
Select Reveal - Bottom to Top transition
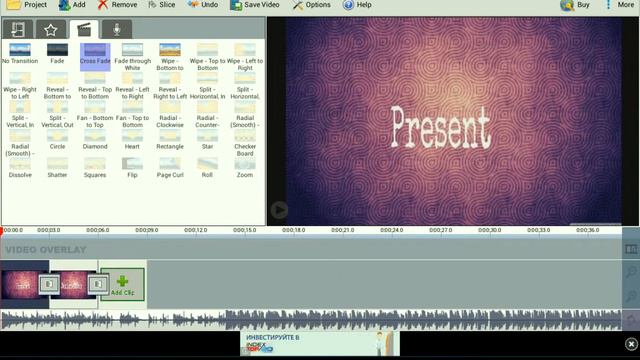pyautogui.click(x=57, y=86)
